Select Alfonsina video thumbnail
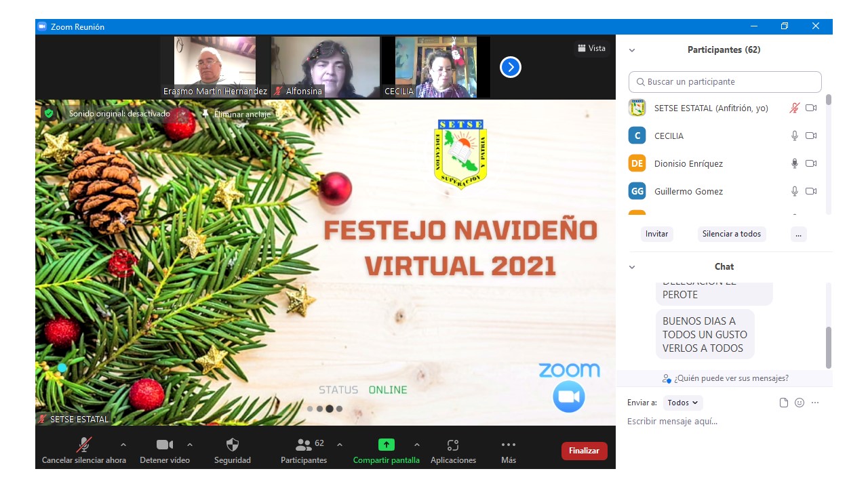Image resolution: width=868 pixels, height=488 pixels. (x=325, y=67)
